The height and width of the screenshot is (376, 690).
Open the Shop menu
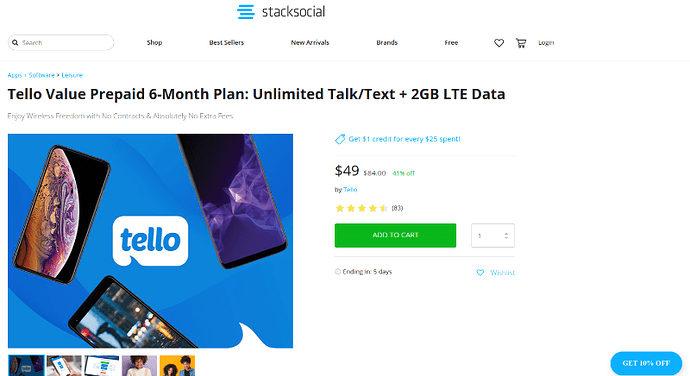tap(154, 43)
